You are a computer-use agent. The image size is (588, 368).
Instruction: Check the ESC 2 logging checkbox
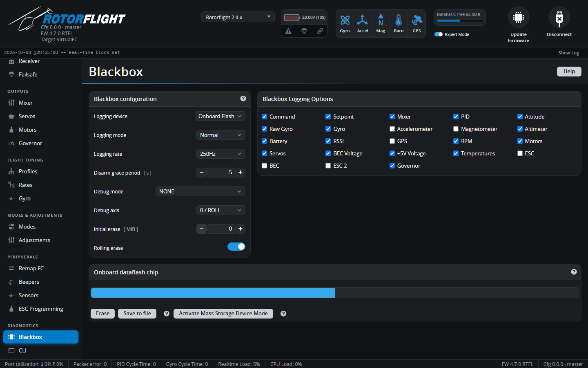click(x=328, y=166)
